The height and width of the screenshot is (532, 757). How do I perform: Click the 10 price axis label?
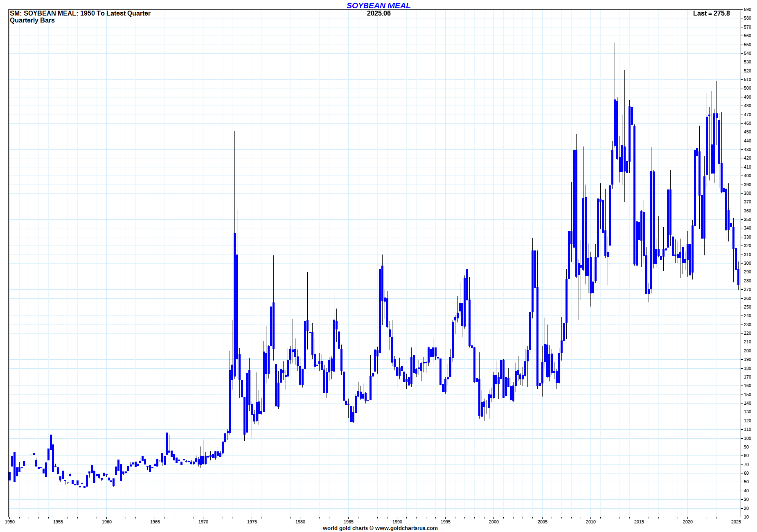(x=746, y=517)
